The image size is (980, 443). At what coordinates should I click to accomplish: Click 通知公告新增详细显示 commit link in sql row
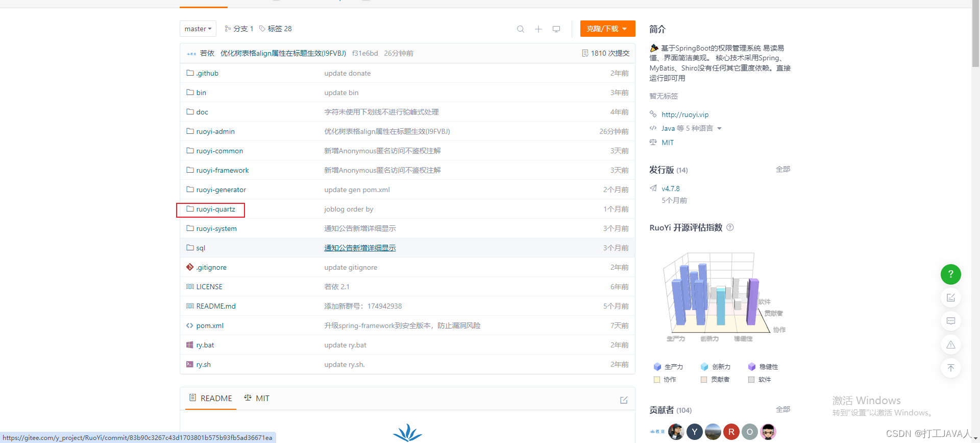[x=360, y=248]
